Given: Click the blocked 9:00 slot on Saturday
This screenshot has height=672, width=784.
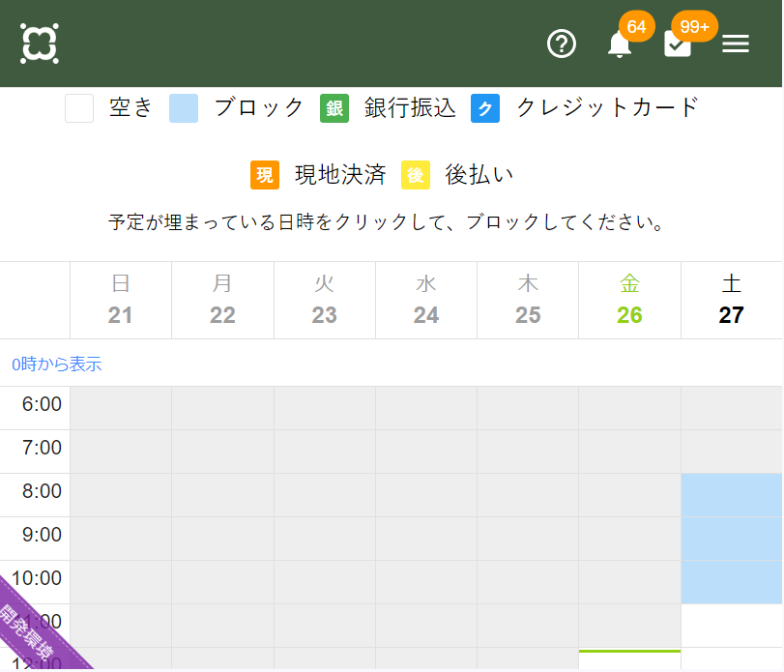Looking at the screenshot, I should coord(732,539).
